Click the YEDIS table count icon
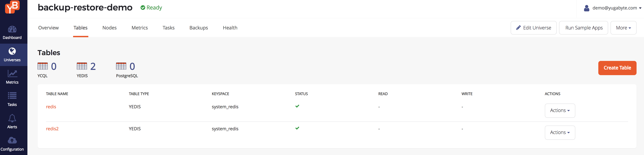Image resolution: width=644 pixels, height=155 pixels. (82, 66)
